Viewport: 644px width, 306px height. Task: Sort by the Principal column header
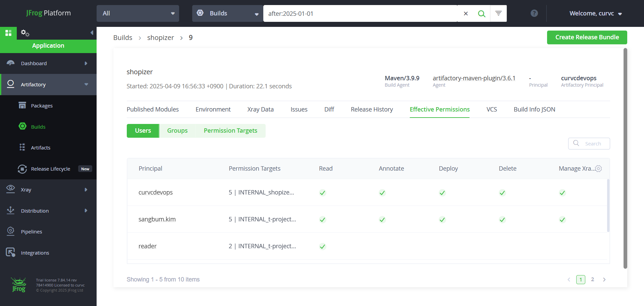point(150,169)
